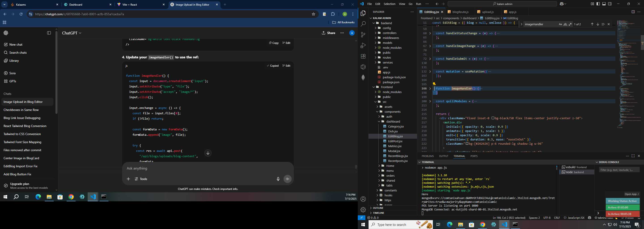
Task: Open Source Control view in VS Code
Action: (363, 35)
